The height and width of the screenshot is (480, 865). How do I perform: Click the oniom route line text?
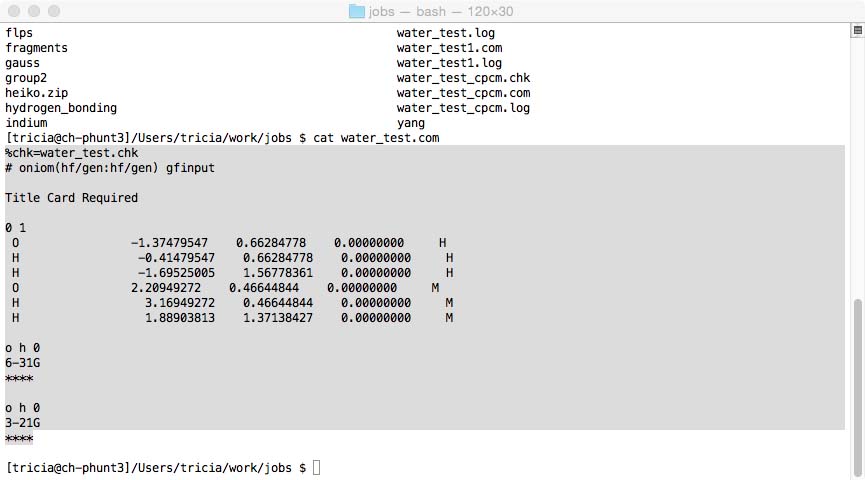click(110, 168)
